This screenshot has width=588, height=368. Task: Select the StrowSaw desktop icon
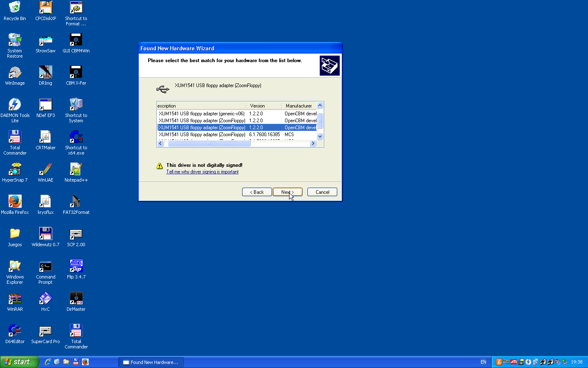[x=45, y=43]
